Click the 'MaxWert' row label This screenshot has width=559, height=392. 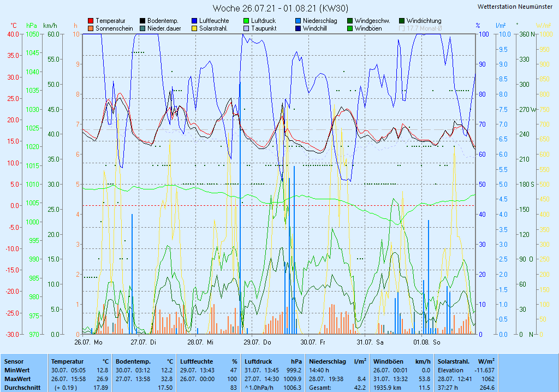[17, 379]
